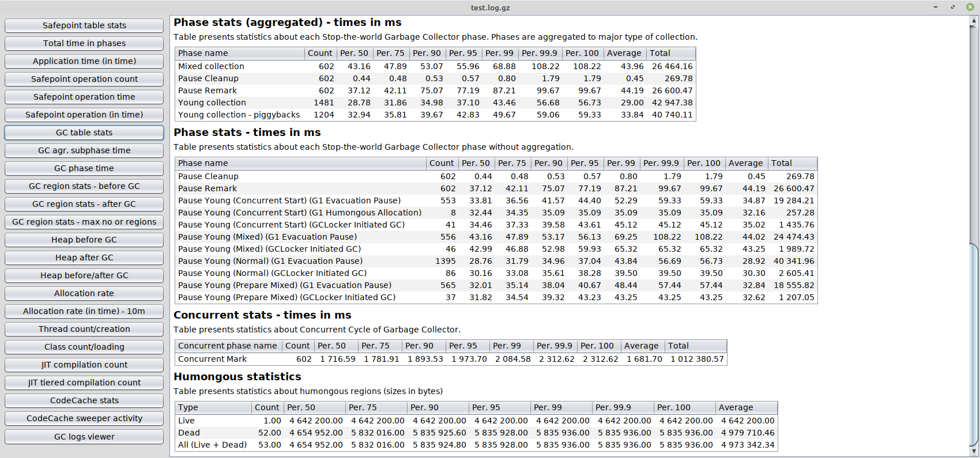Click the 4 979 710.46 average cell
Viewport: 980px width, 458px height.
[748, 433]
